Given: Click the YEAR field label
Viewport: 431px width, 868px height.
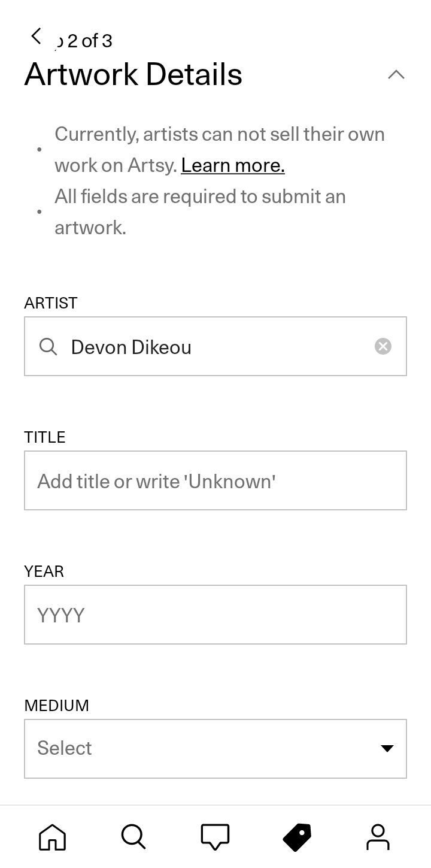Looking at the screenshot, I should (x=44, y=571).
